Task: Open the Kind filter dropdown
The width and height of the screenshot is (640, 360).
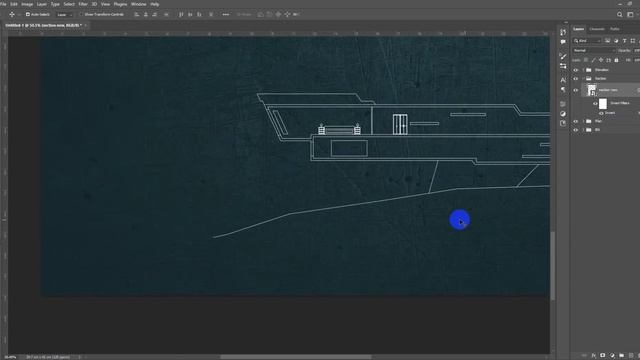Action: 587,41
